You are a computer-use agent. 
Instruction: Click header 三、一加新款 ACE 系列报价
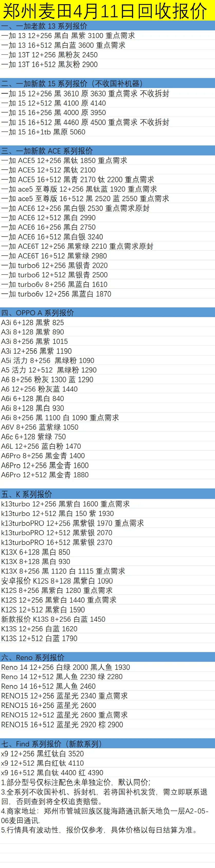[107, 151]
